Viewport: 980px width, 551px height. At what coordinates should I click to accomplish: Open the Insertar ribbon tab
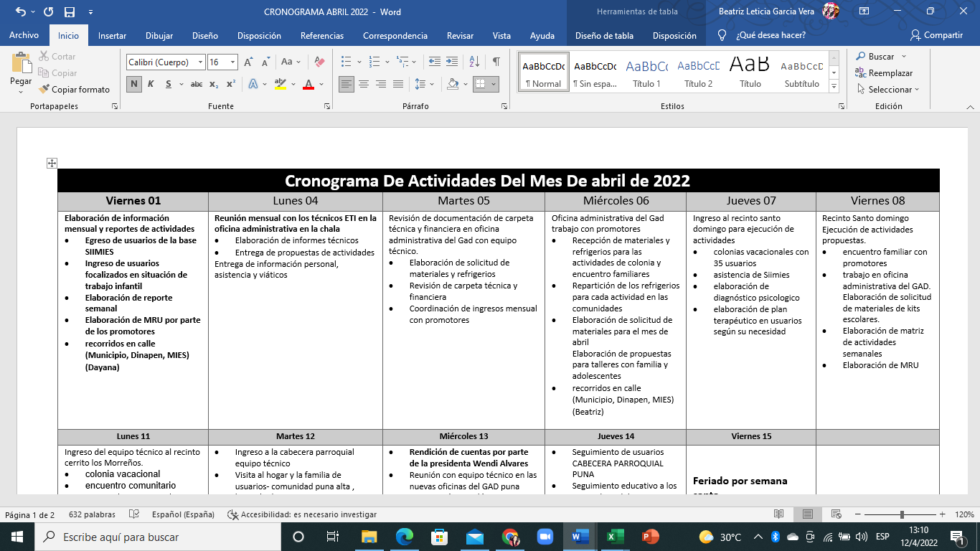(112, 36)
